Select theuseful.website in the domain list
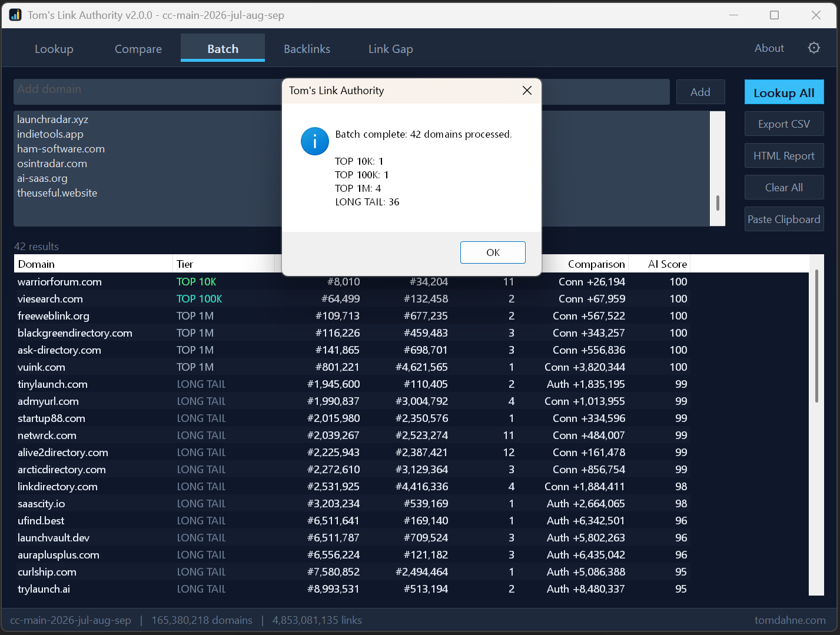This screenshot has height=635, width=840. tap(57, 193)
